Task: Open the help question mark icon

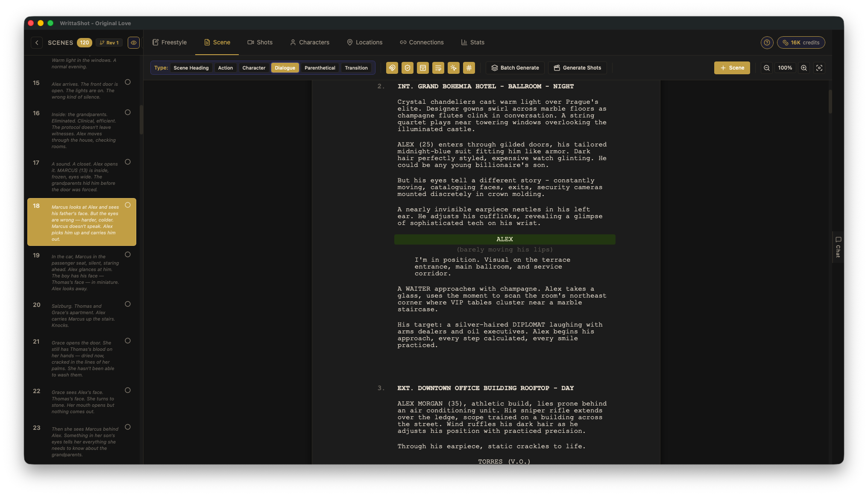Action: coord(767,42)
